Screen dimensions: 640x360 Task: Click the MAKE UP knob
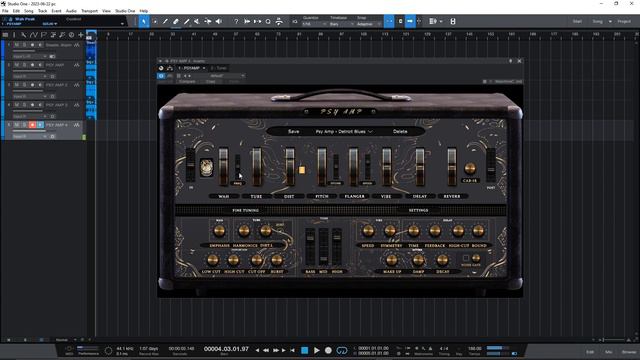tap(391, 260)
